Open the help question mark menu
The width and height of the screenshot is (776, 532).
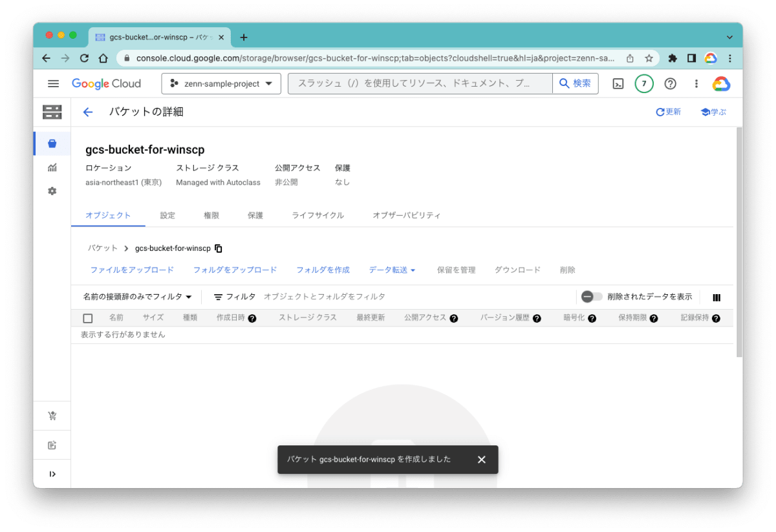(x=671, y=83)
